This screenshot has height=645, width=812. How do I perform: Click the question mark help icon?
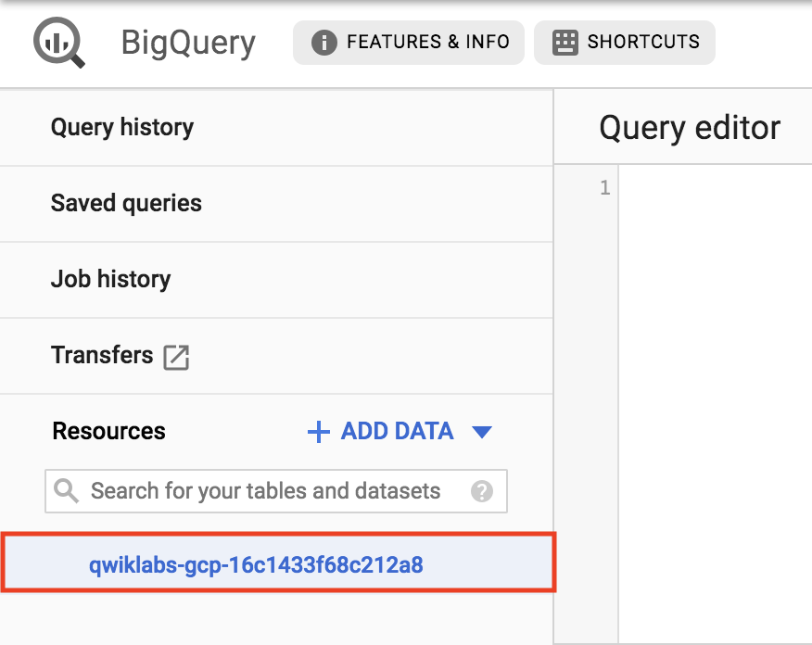click(x=482, y=491)
